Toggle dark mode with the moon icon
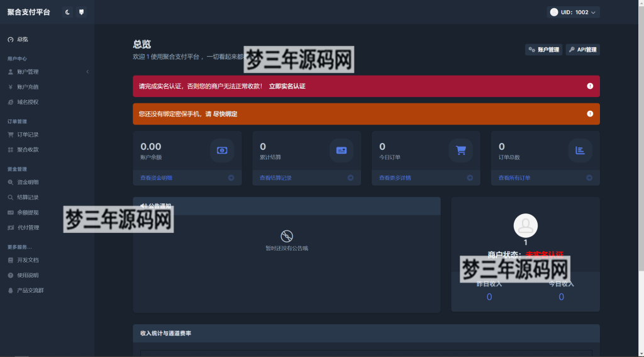The image size is (644, 357). pos(68,13)
